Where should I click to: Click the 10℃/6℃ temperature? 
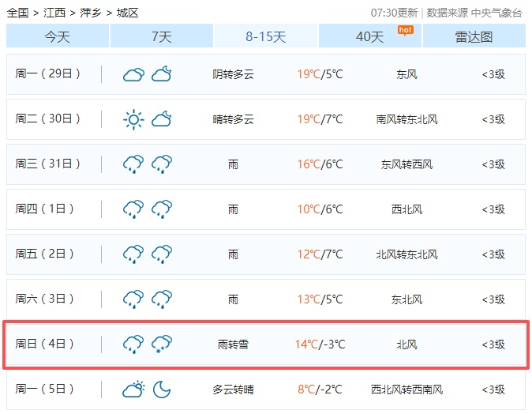(320, 209)
